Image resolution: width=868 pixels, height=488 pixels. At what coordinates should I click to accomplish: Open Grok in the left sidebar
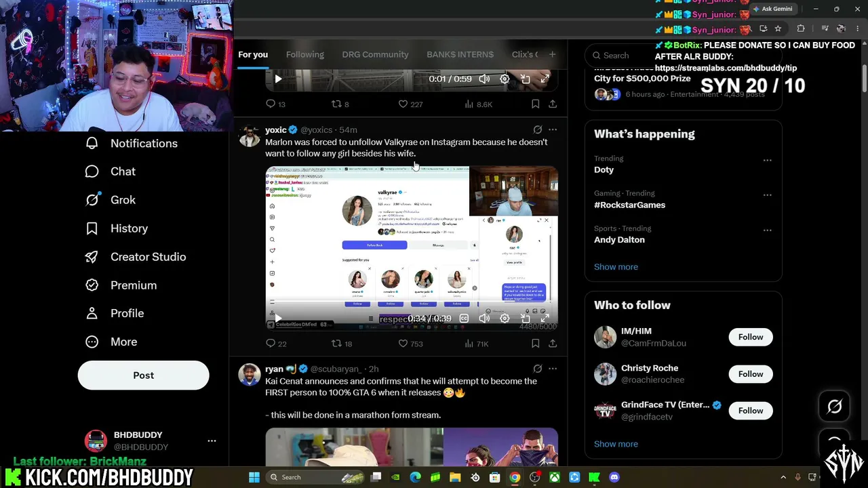[x=110, y=200]
